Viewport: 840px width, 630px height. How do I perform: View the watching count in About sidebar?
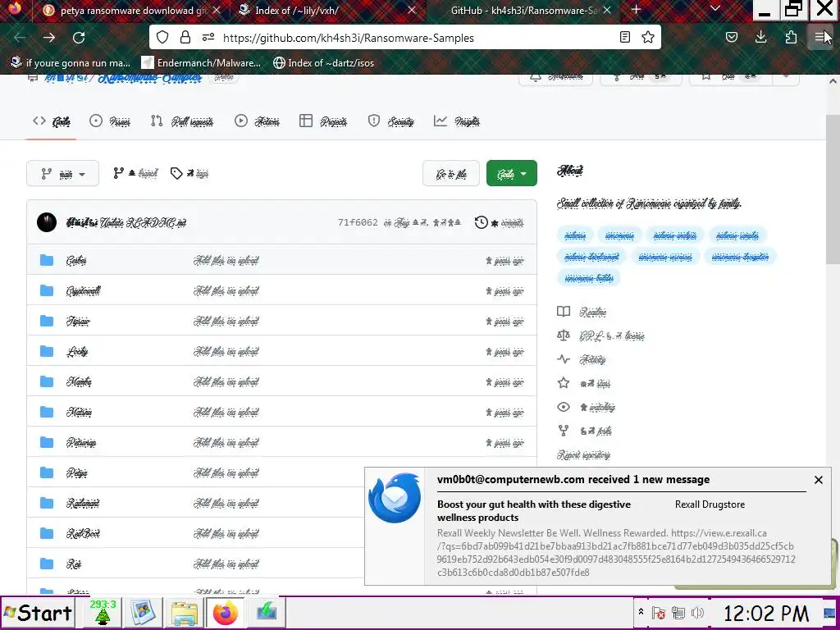click(587, 407)
